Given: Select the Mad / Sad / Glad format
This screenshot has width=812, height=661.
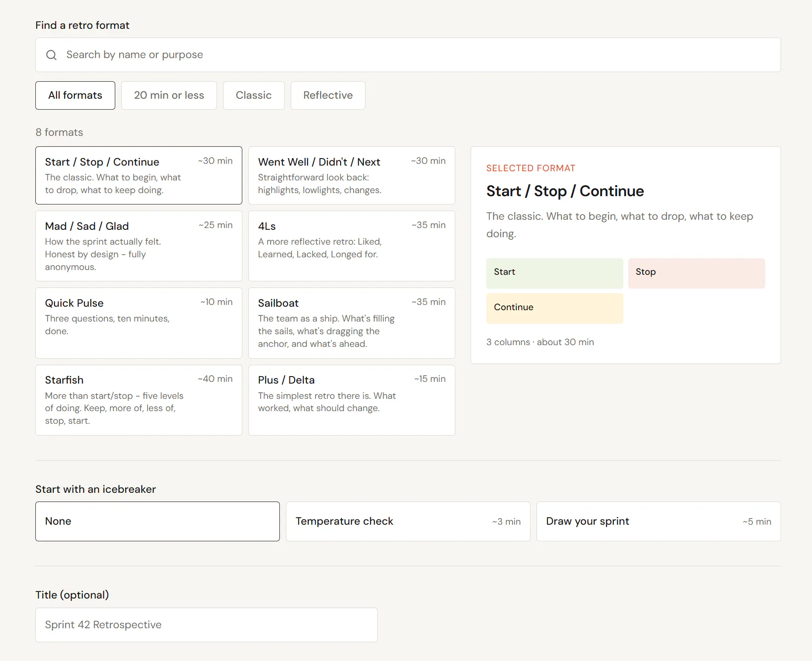Looking at the screenshot, I should (x=139, y=246).
